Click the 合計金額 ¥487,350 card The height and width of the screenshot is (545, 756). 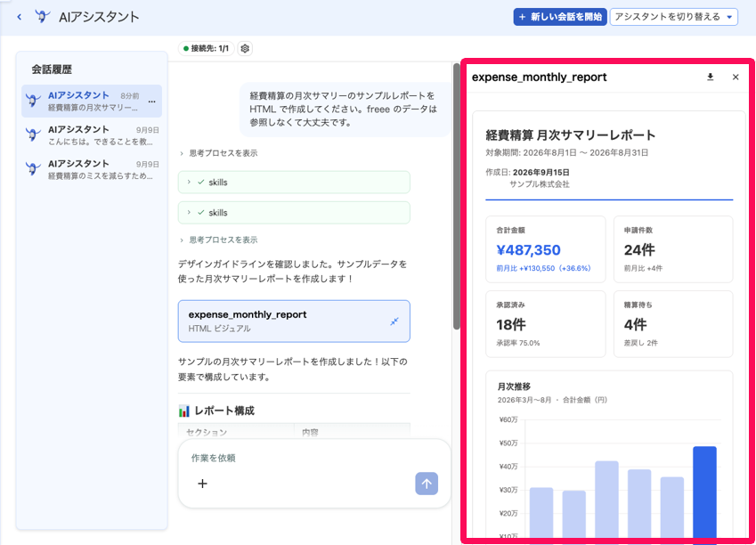[x=545, y=249]
